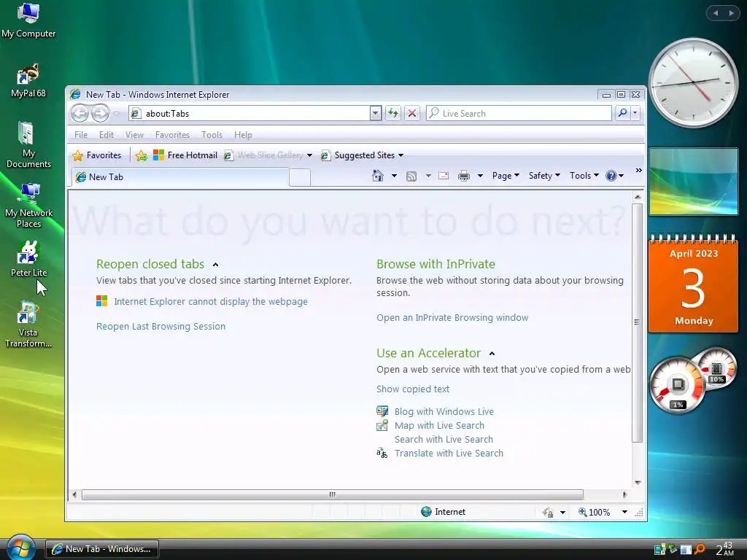The height and width of the screenshot is (560, 747).
Task: Open the View menu
Action: coord(134,135)
